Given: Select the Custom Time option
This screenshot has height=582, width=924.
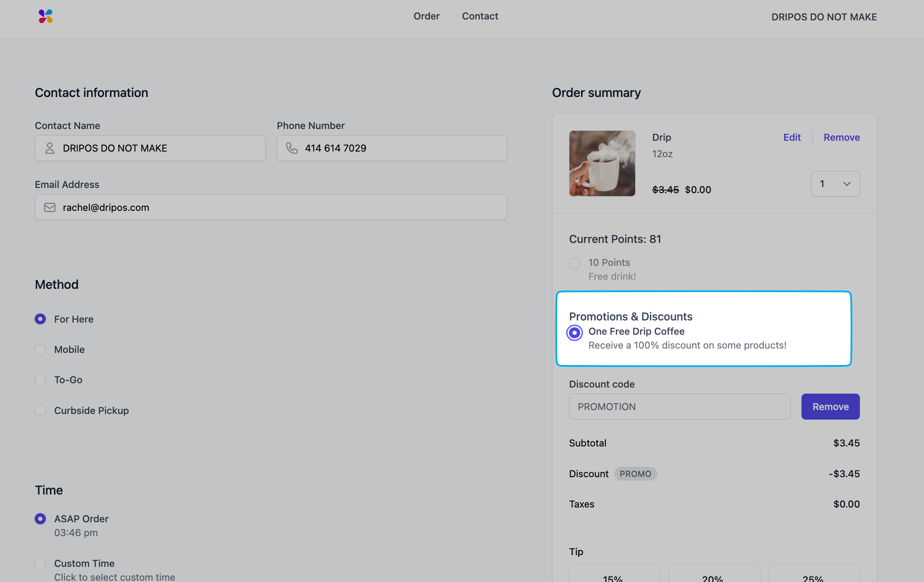Looking at the screenshot, I should coord(40,563).
